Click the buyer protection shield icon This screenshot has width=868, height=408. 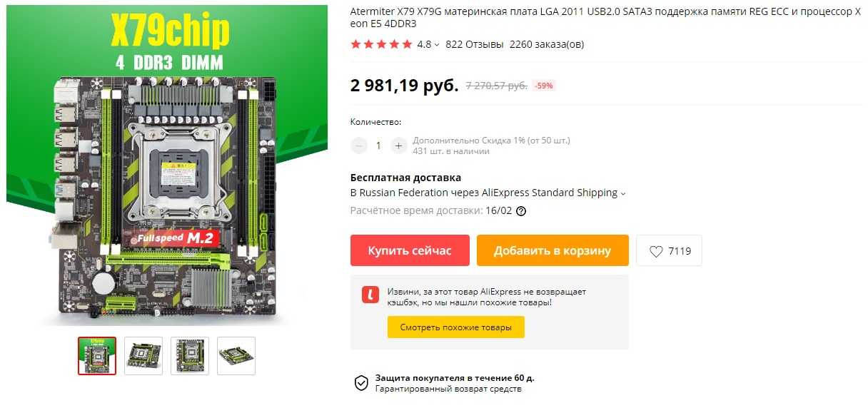pyautogui.click(x=362, y=383)
